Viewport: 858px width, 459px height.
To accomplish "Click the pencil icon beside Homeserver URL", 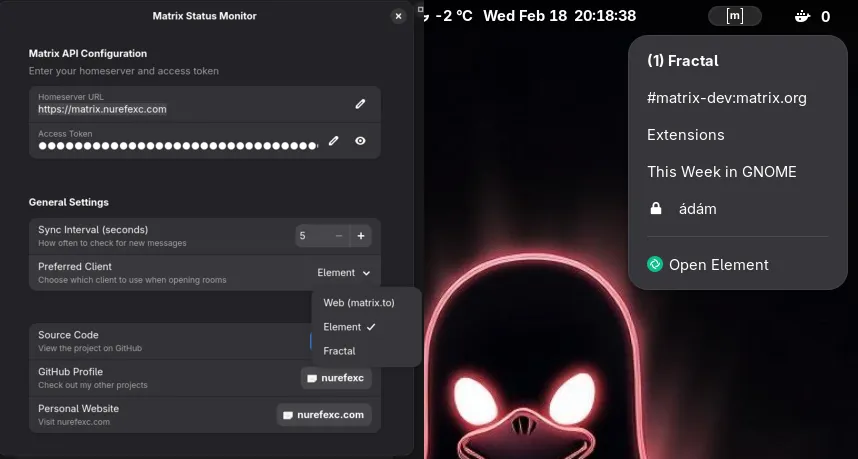I will pos(360,104).
